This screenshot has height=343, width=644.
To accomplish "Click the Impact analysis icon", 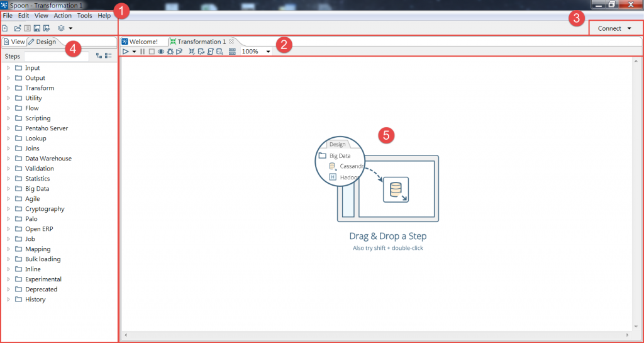I will click(201, 52).
